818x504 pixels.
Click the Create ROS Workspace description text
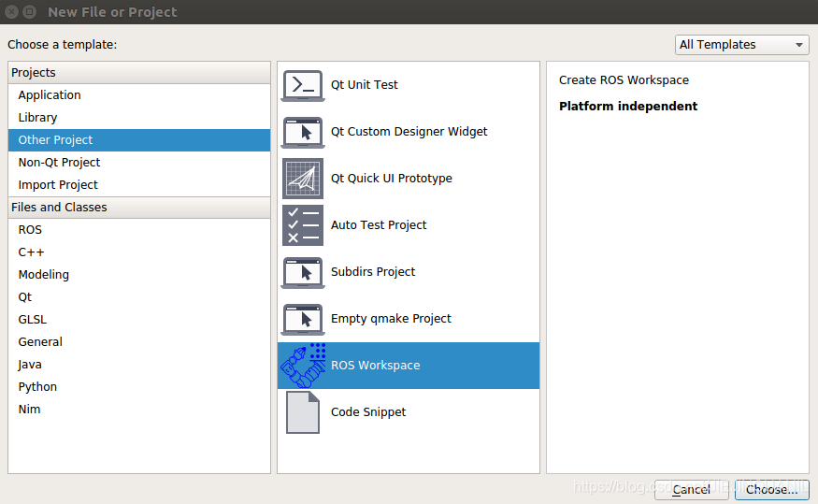coord(624,79)
